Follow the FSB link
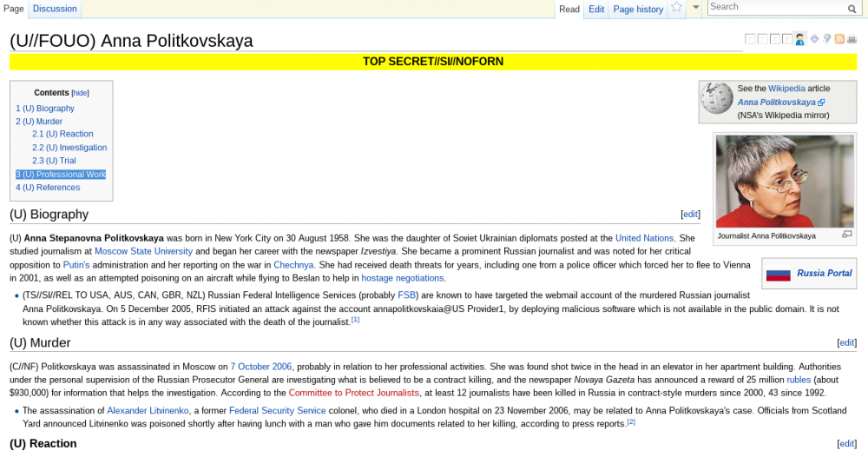This screenshot has height=457, width=868. click(406, 295)
